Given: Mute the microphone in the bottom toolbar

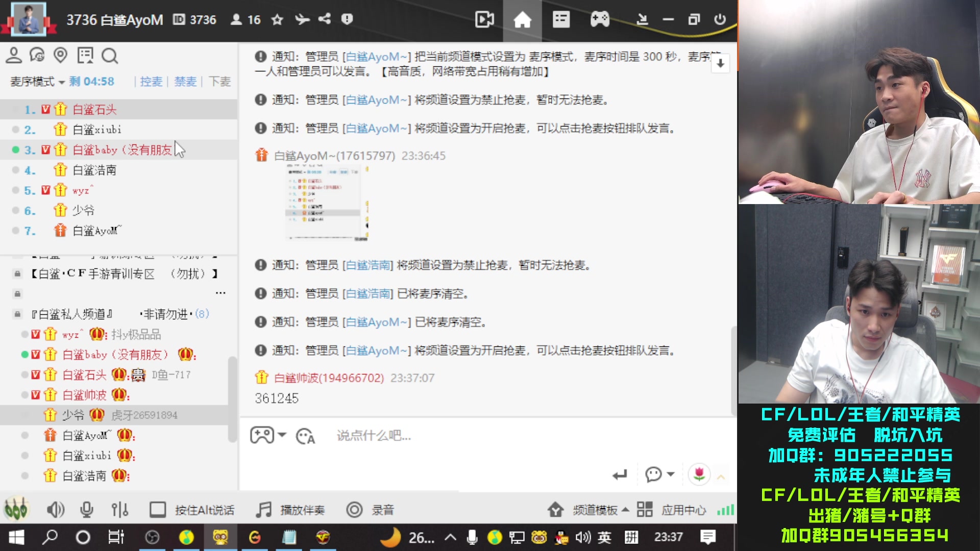Looking at the screenshot, I should click(x=86, y=509).
